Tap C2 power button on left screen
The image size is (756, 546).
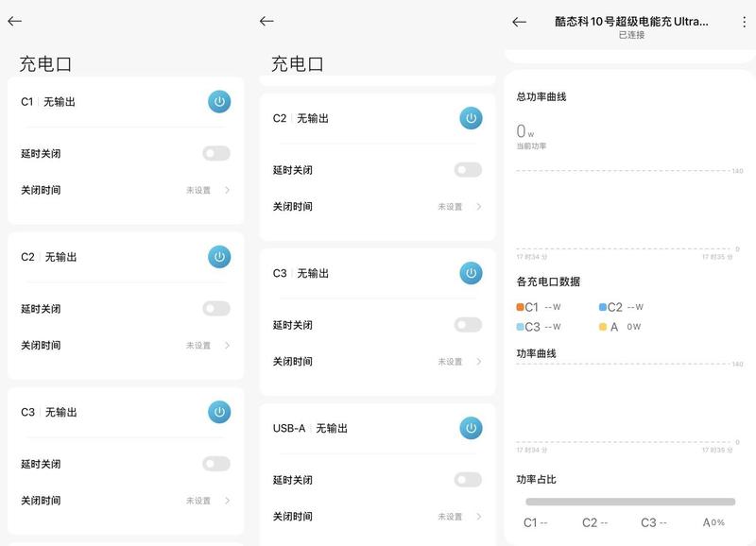(x=219, y=257)
